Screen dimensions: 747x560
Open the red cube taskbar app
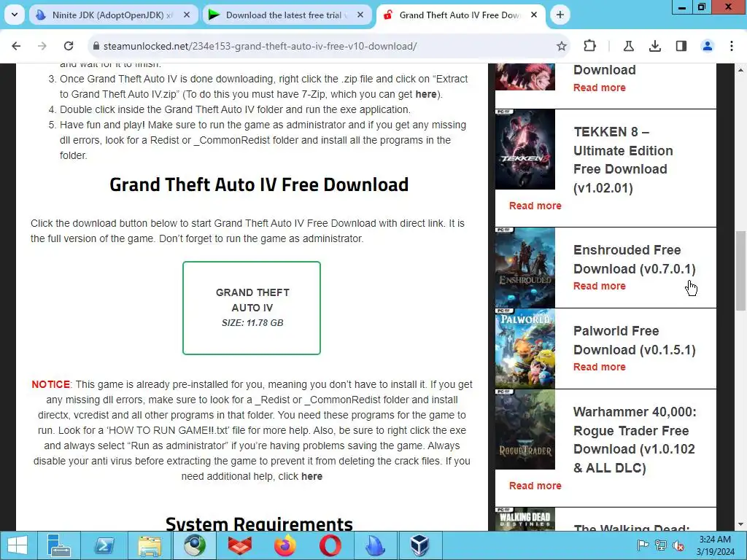[x=239, y=545]
